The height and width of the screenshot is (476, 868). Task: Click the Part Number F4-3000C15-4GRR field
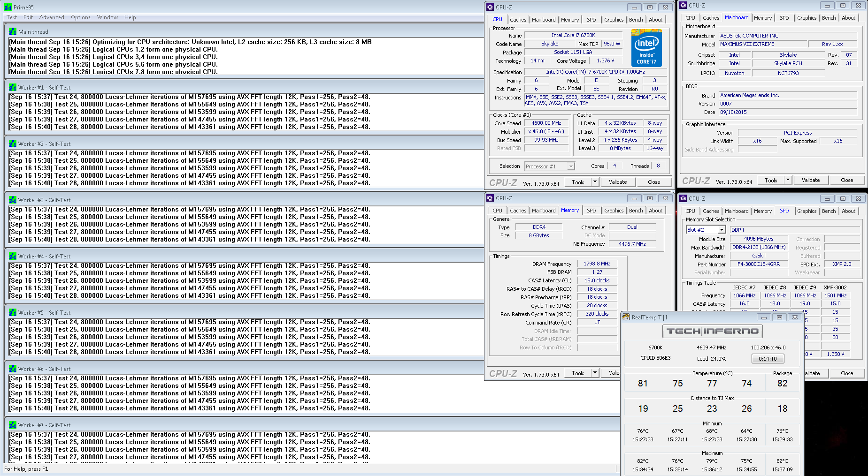click(759, 264)
